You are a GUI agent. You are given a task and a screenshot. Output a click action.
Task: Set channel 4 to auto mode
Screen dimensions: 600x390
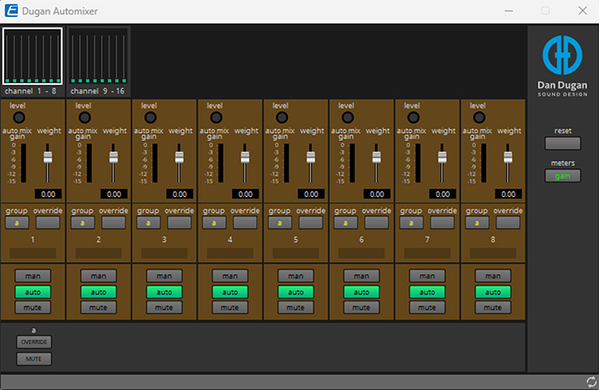230,292
